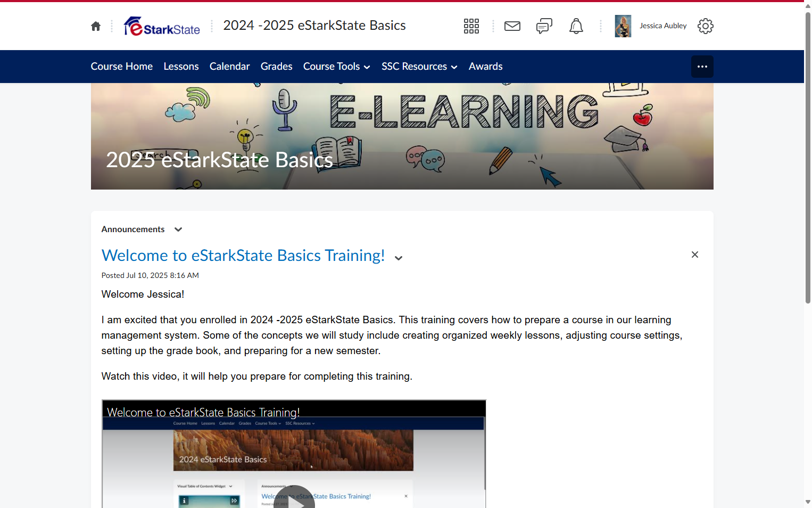Screen dimensions: 812x508
Task: Open the Jessica Aubley user menu
Action: [x=663, y=26]
